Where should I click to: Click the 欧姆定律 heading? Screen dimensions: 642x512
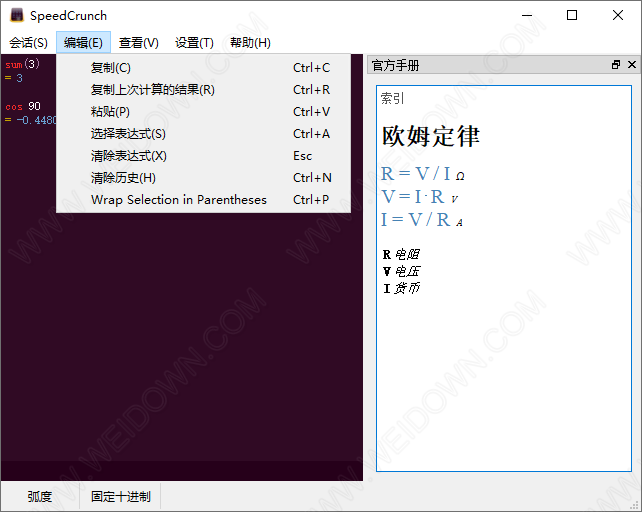point(430,136)
